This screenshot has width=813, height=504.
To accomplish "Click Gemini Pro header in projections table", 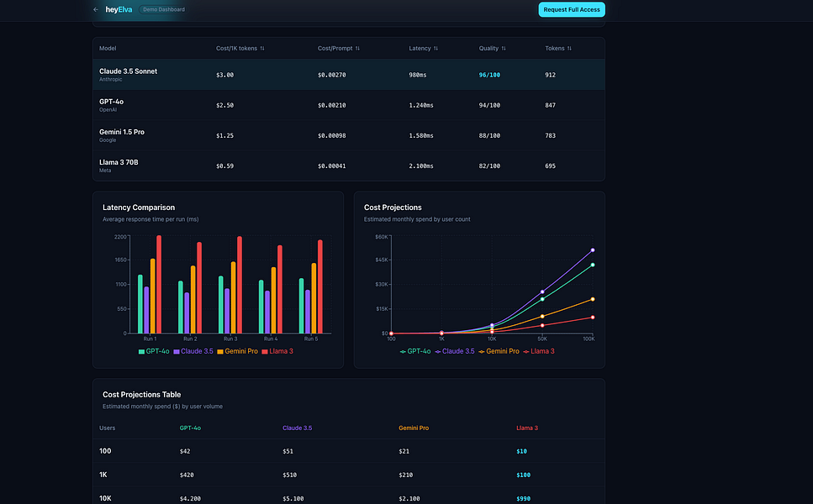I will [x=414, y=428].
